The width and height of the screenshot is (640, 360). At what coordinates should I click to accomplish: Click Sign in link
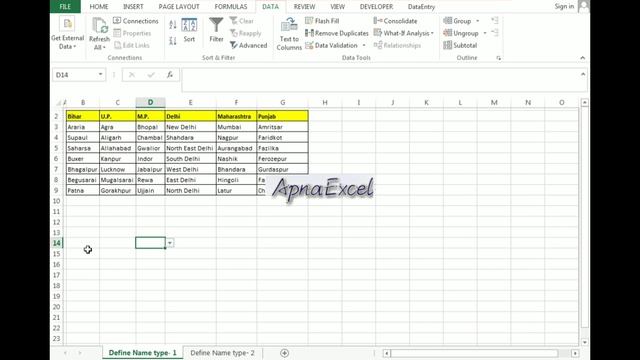(x=564, y=6)
